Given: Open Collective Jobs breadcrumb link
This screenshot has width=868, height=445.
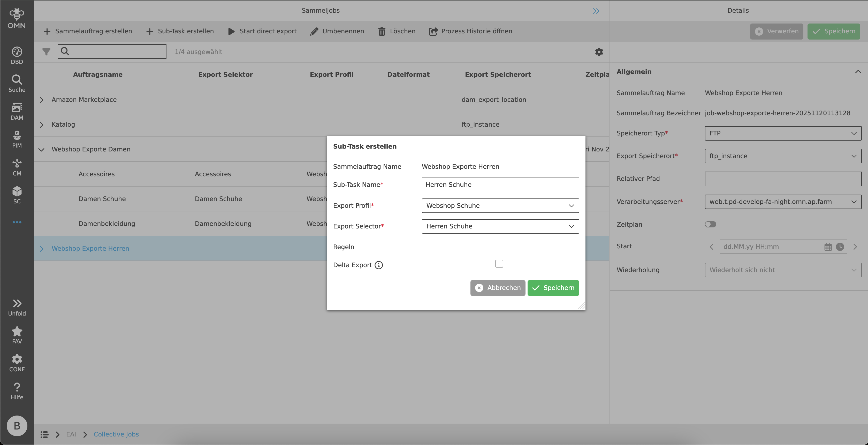Looking at the screenshot, I should coord(116,434).
